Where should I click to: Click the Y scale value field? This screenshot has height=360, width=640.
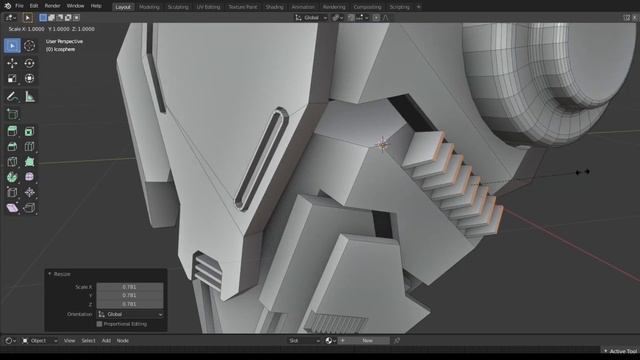pyautogui.click(x=130, y=296)
